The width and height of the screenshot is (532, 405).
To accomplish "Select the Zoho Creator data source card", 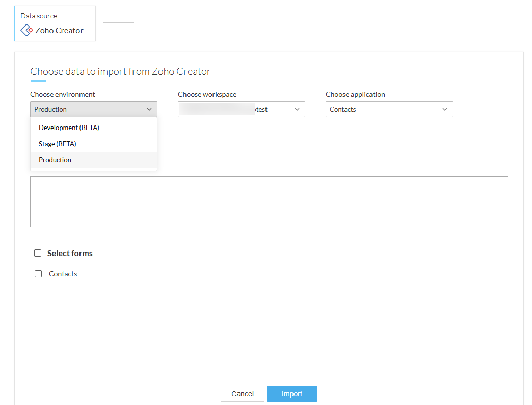I will pyautogui.click(x=55, y=23).
